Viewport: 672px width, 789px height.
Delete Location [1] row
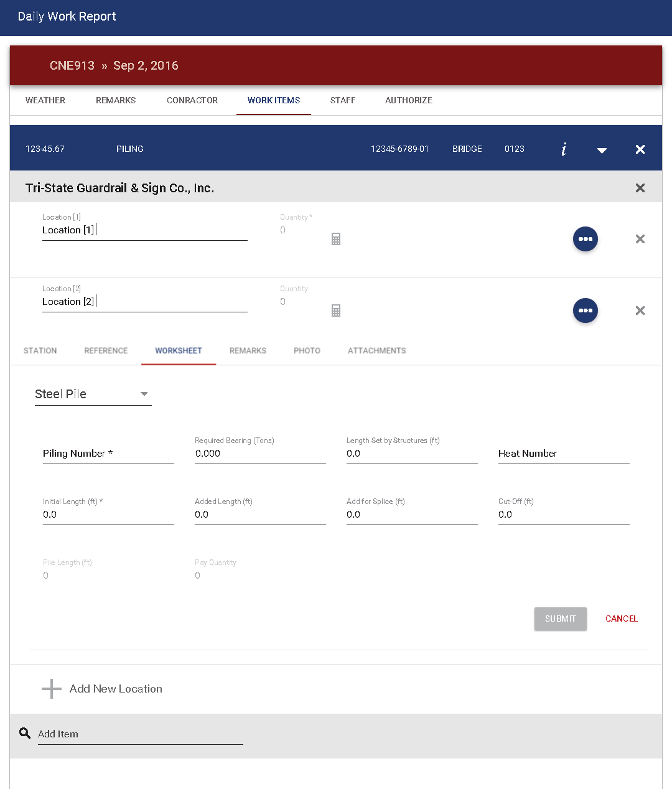[x=640, y=239]
